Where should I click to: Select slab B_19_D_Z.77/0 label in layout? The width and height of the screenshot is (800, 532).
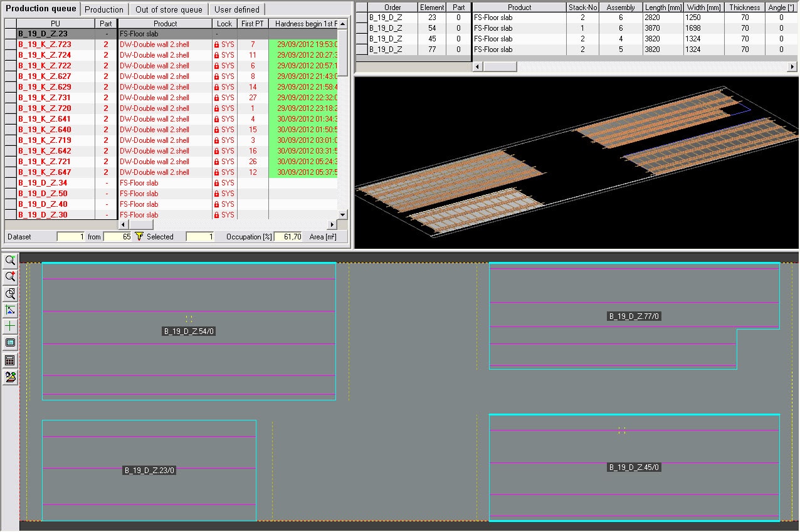tap(634, 316)
